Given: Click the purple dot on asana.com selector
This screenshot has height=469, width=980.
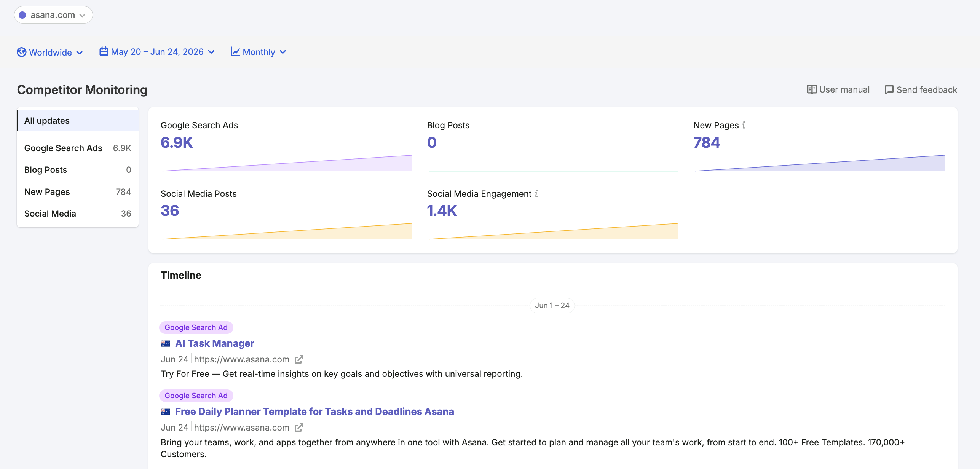Looking at the screenshot, I should click(x=22, y=15).
